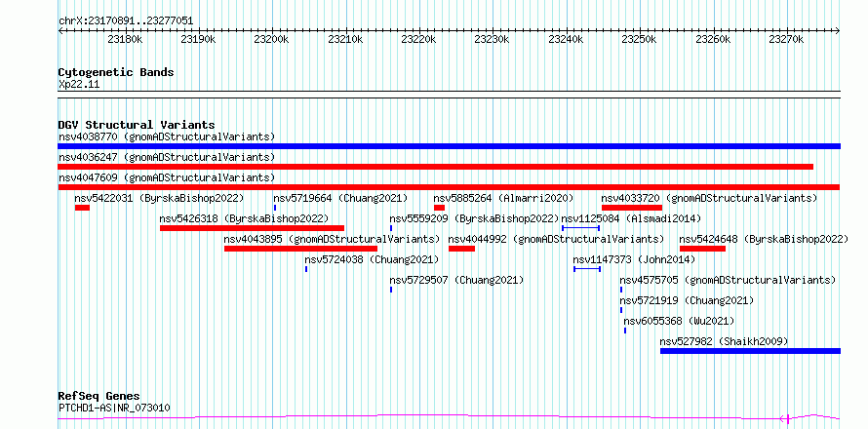
Task: Click the RefSeq Genes track title
Action: coord(99,397)
